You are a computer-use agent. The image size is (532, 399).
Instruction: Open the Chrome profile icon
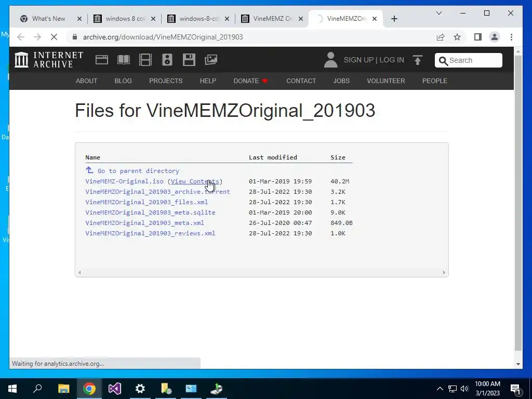point(495,37)
